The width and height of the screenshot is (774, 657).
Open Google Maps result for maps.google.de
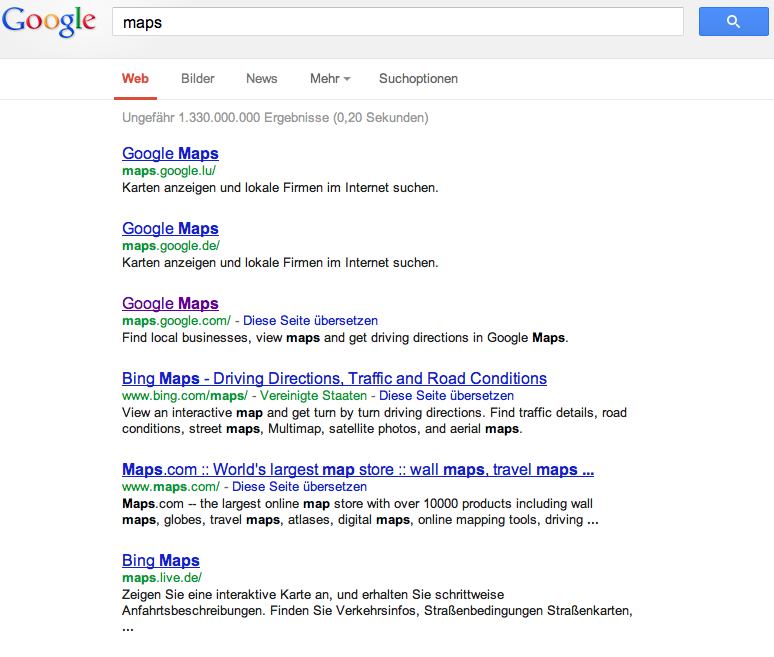pyautogui.click(x=170, y=229)
